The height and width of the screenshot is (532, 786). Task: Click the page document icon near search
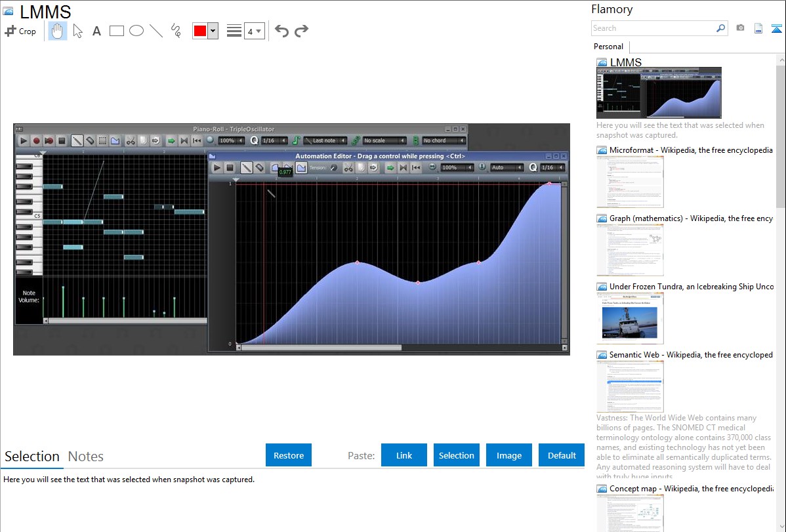pyautogui.click(x=758, y=28)
